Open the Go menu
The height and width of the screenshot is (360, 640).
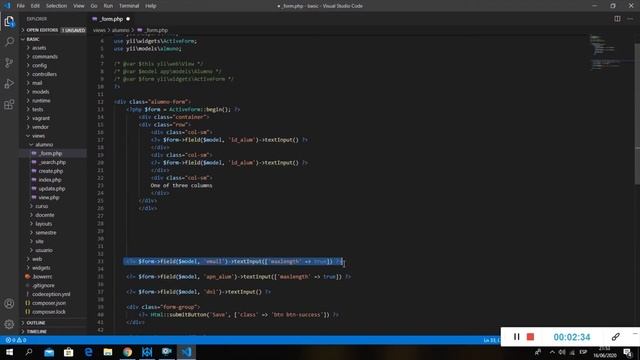[x=94, y=6]
